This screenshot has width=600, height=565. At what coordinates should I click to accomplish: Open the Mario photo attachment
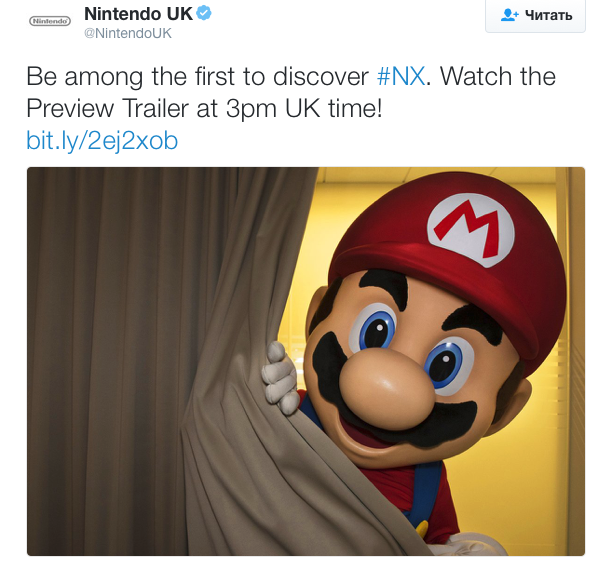(x=306, y=361)
